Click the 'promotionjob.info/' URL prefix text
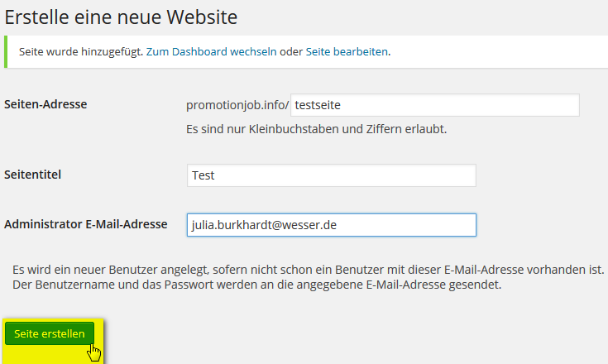The image size is (608, 364). coord(237,105)
